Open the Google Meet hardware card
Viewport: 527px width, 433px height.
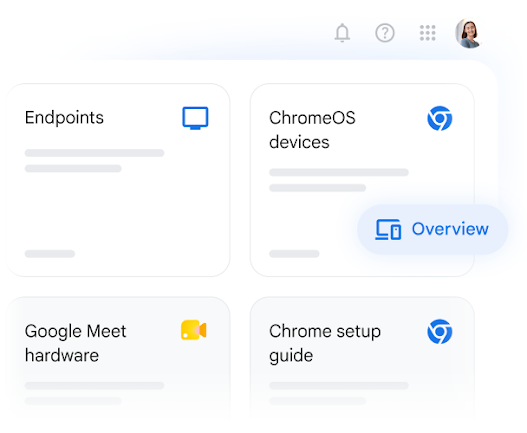(x=118, y=361)
